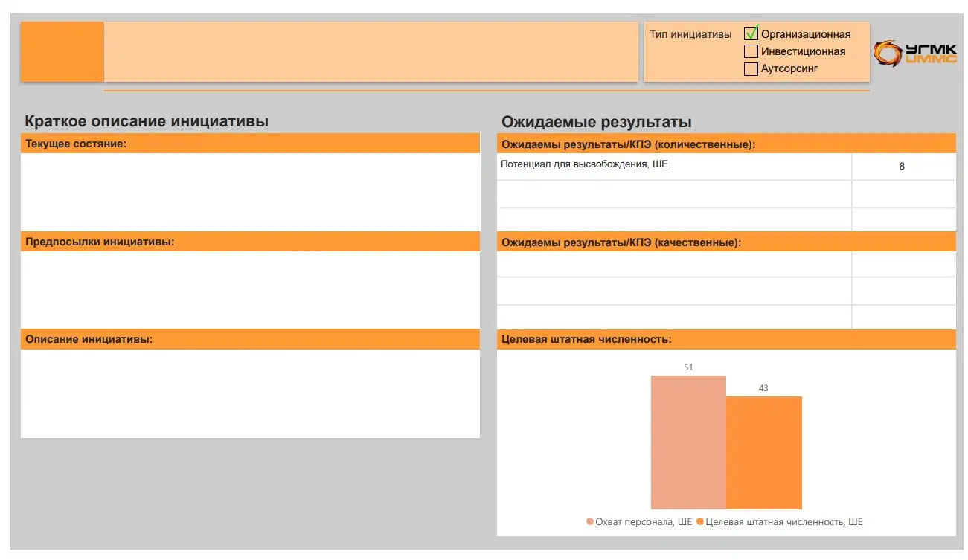This screenshot has width=968, height=560.
Task: Click the Предпосылки инициативы text area
Action: [x=250, y=289]
